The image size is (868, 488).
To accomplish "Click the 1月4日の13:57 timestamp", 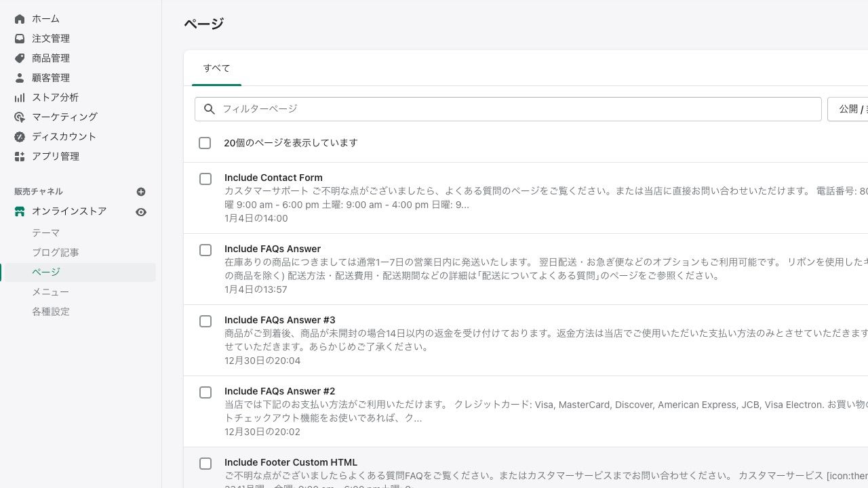I will 256,289.
